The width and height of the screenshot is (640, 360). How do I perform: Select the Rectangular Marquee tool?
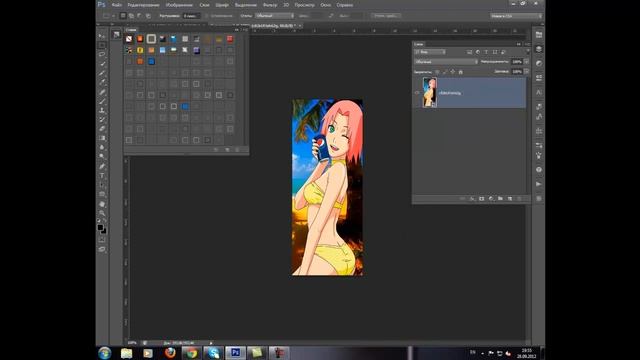click(102, 45)
